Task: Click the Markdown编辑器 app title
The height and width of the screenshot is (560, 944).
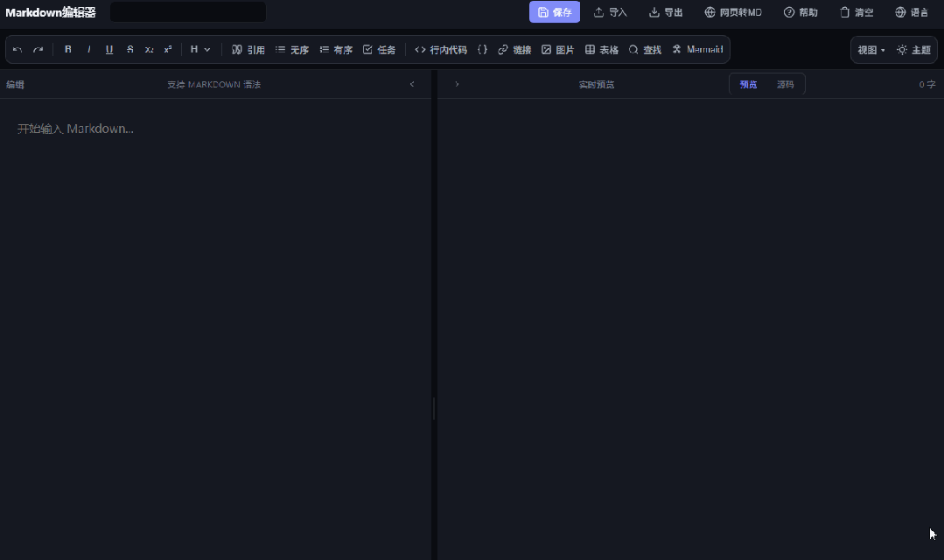Action: [51, 12]
